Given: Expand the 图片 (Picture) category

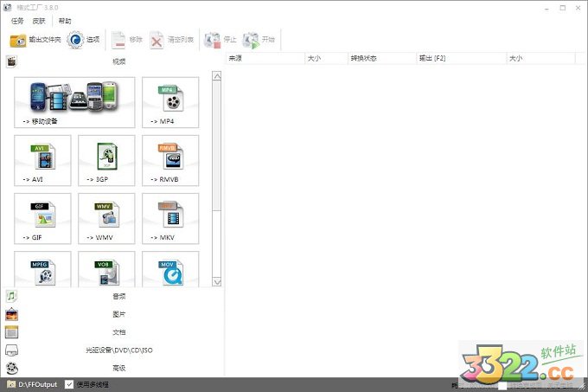Looking at the screenshot, I should pos(118,314).
